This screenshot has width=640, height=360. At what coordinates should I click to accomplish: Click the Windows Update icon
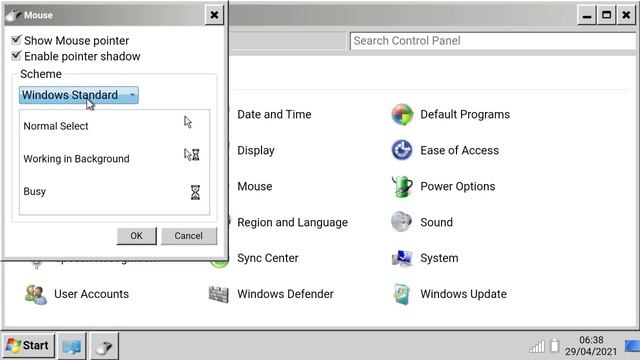(x=402, y=294)
